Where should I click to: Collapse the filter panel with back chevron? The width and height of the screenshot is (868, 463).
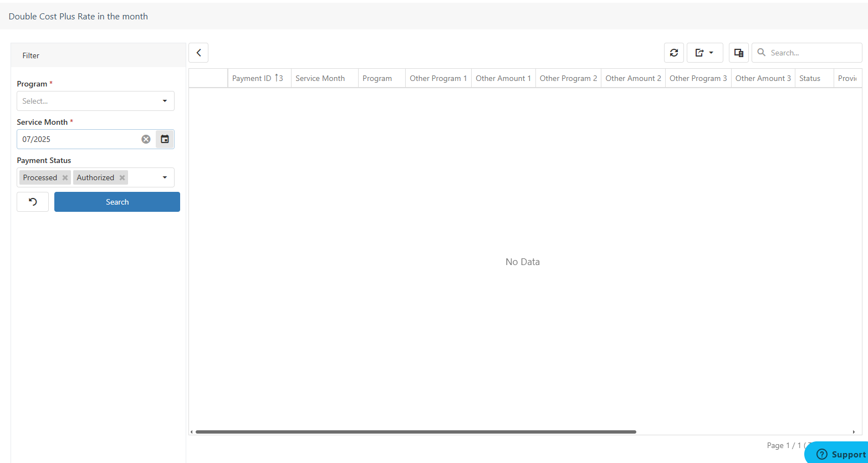point(198,53)
